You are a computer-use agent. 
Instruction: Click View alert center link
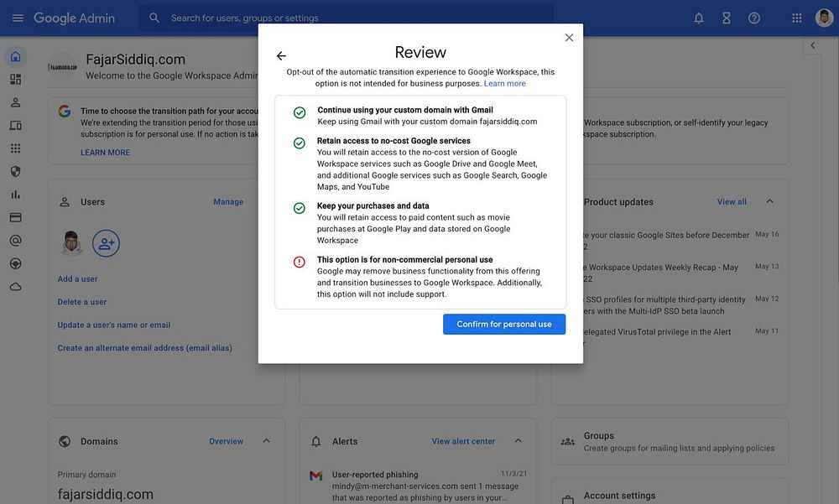click(463, 441)
